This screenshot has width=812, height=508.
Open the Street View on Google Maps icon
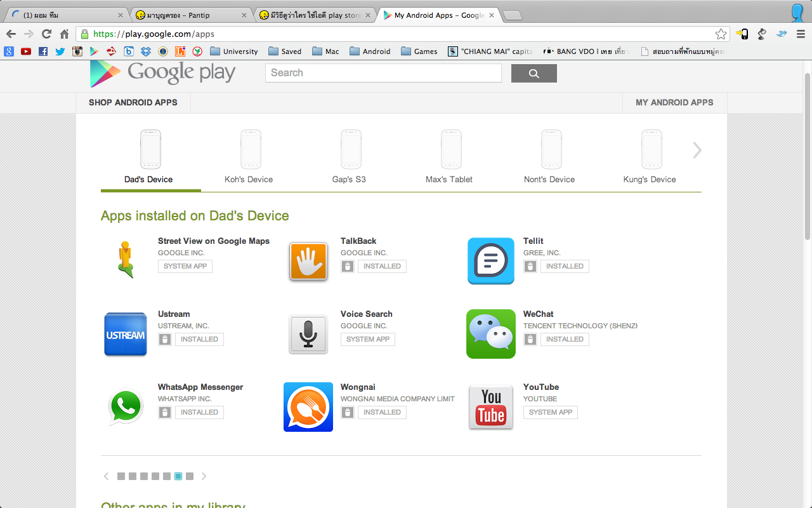(x=126, y=260)
